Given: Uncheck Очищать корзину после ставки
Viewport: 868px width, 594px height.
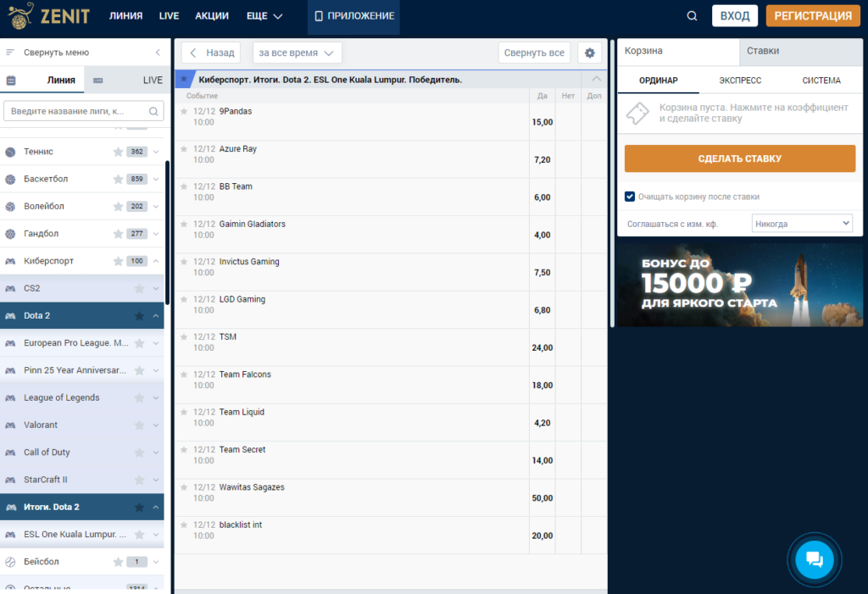Looking at the screenshot, I should coord(630,197).
